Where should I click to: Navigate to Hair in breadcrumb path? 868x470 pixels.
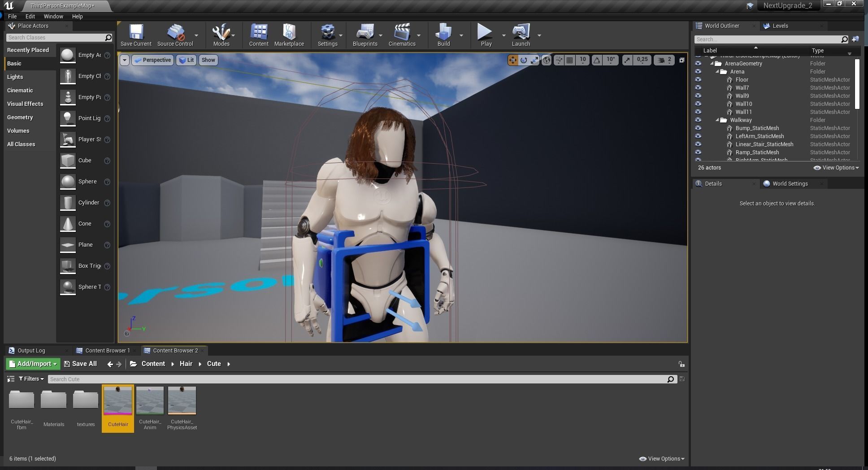[x=186, y=364]
